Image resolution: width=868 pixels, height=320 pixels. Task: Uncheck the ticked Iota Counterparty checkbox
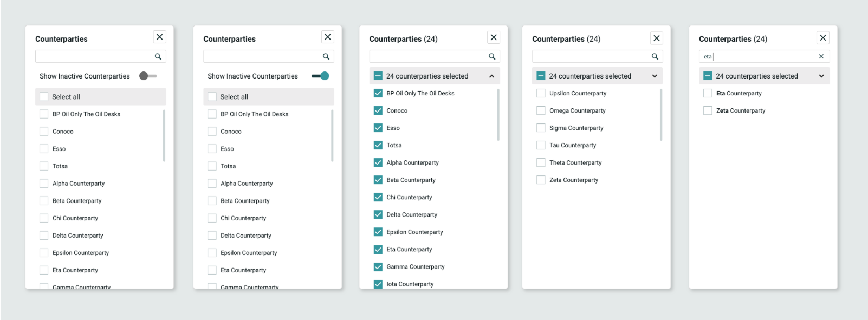(x=378, y=284)
